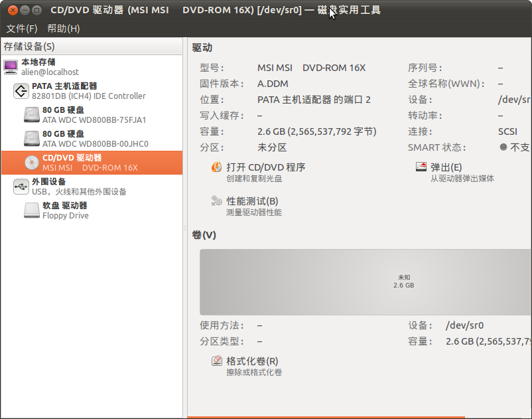
Task: Open 打开 CD/DVD 程序 to burn discs
Action: 259,172
